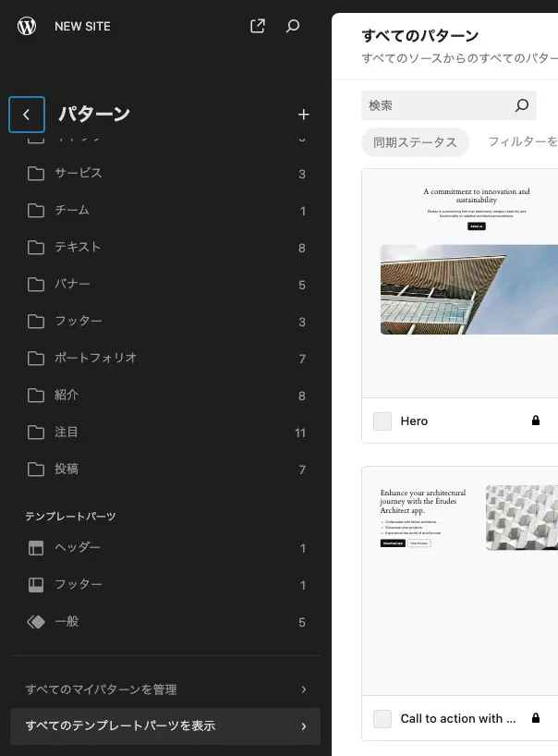Viewport: 558px width, 756px height.
Task: Click the 検索 search input field
Action: pos(449,105)
